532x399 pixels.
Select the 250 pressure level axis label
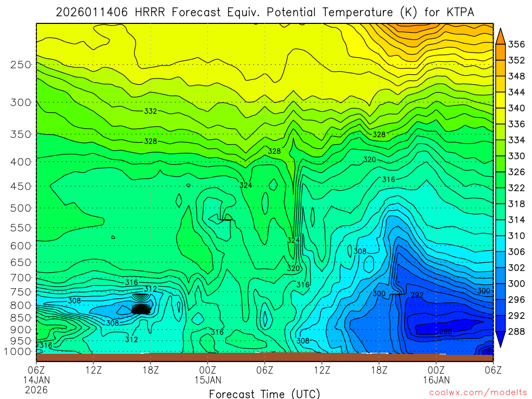click(21, 64)
